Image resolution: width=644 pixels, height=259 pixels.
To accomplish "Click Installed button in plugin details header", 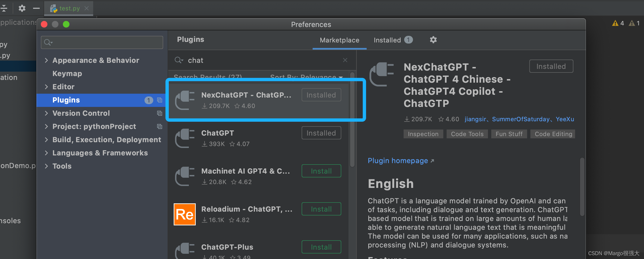I will (551, 66).
